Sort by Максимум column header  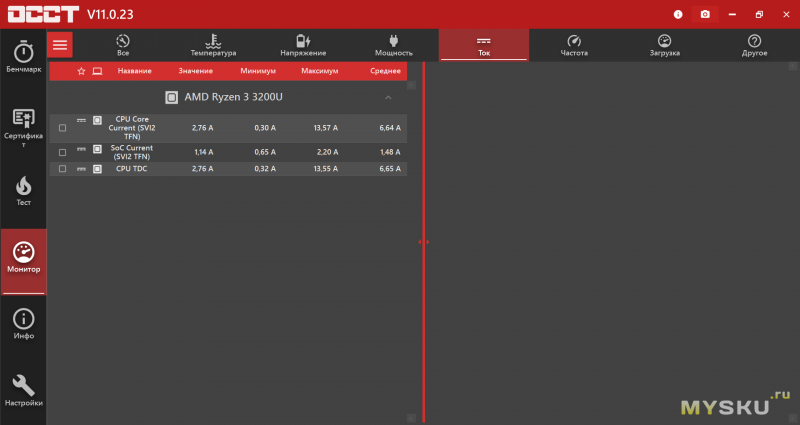319,71
